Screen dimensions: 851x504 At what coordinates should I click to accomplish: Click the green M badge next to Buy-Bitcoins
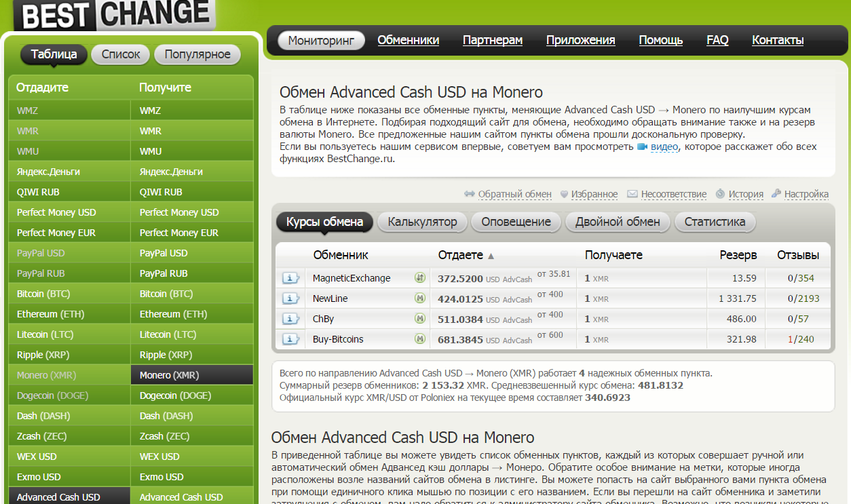click(420, 339)
